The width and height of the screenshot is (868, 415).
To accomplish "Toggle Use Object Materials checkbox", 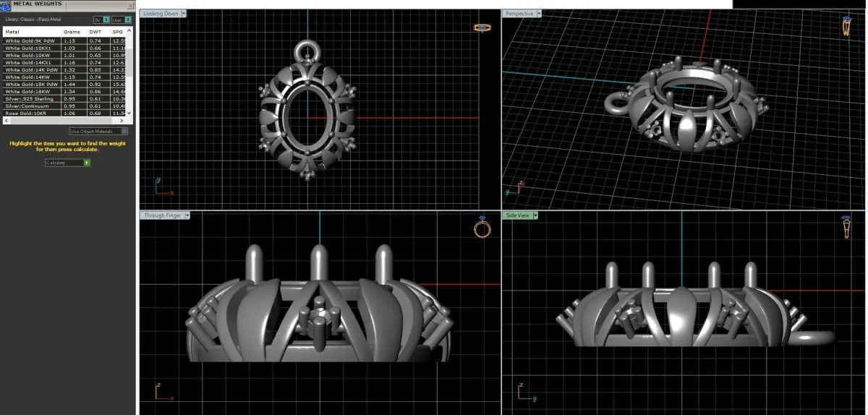I will pyautogui.click(x=124, y=132).
